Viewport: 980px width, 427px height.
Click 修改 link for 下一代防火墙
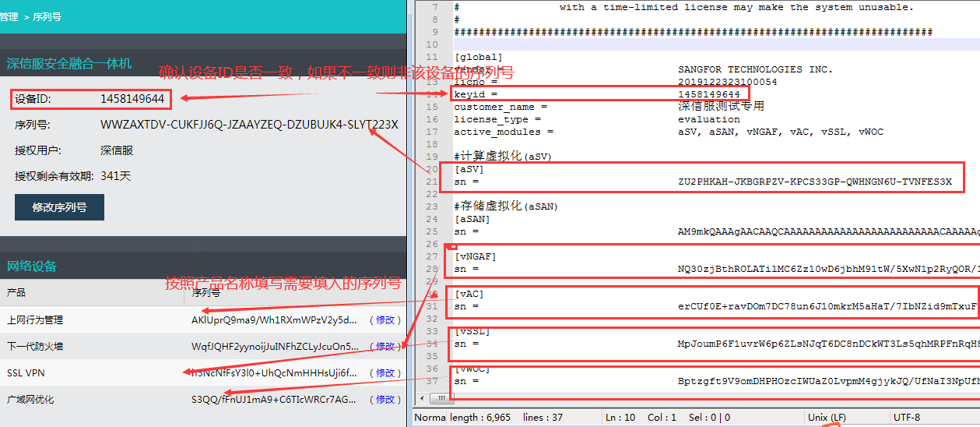(x=385, y=347)
